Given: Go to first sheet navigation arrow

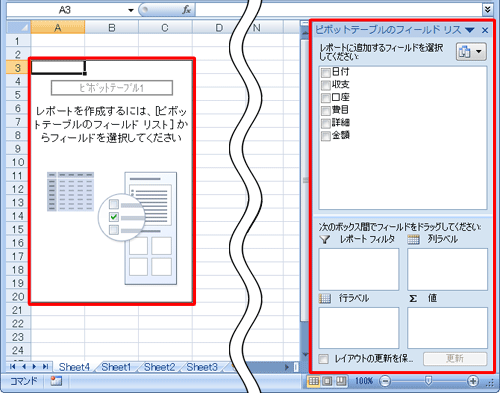Looking at the screenshot, I should tap(13, 367).
